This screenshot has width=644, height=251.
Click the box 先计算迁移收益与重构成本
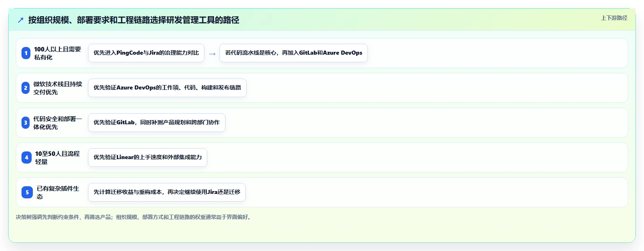[x=167, y=192]
